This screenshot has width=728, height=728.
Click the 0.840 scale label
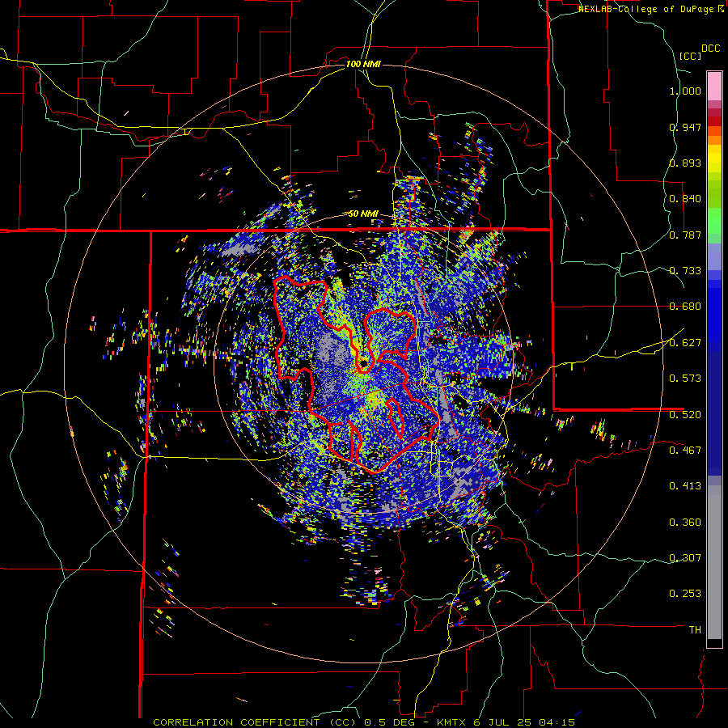685,199
